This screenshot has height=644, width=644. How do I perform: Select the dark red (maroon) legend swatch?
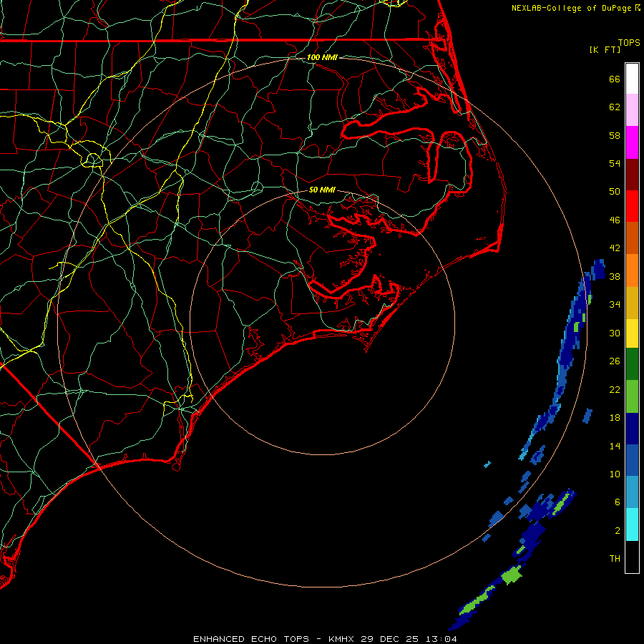coord(632,174)
